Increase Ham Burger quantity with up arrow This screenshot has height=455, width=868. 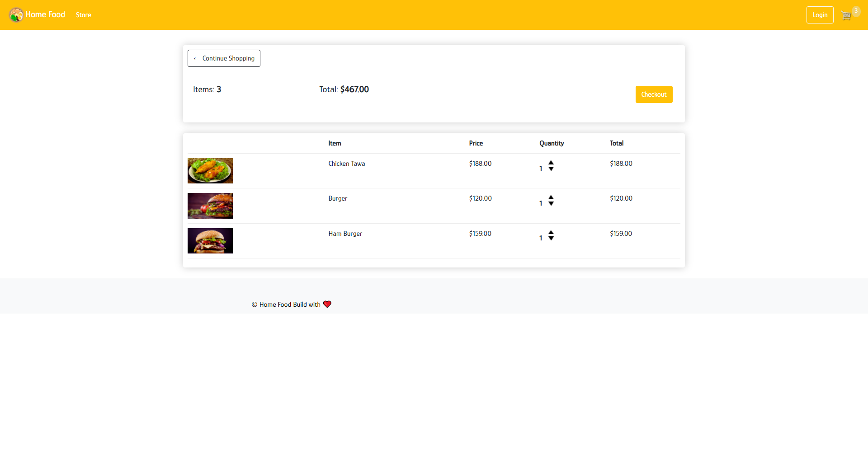pos(551,232)
